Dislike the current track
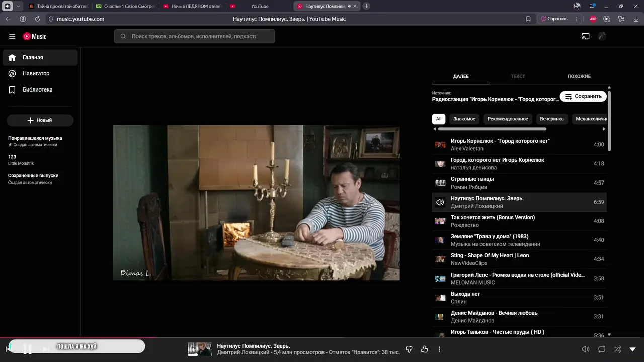 click(409, 349)
